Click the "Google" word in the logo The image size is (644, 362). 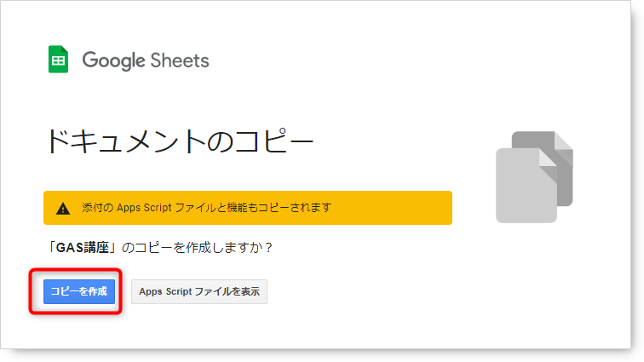114,60
